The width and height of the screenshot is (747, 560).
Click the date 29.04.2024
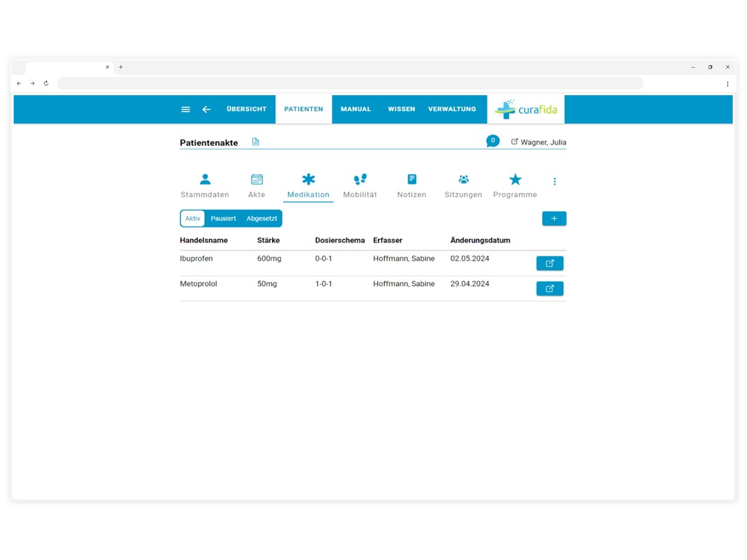470,284
